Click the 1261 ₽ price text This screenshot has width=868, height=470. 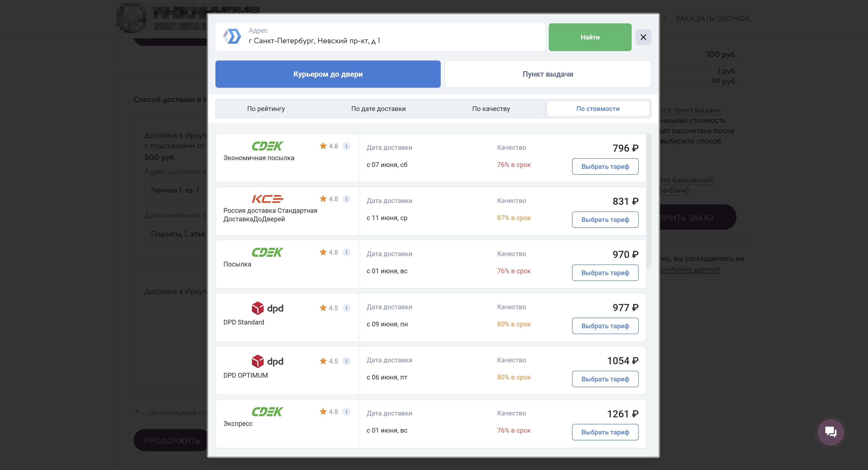pyautogui.click(x=623, y=414)
